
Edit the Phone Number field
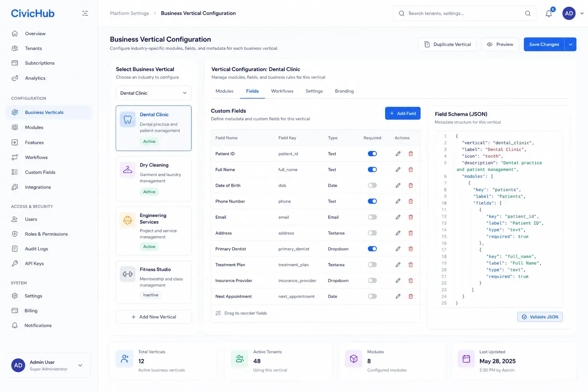click(398, 201)
